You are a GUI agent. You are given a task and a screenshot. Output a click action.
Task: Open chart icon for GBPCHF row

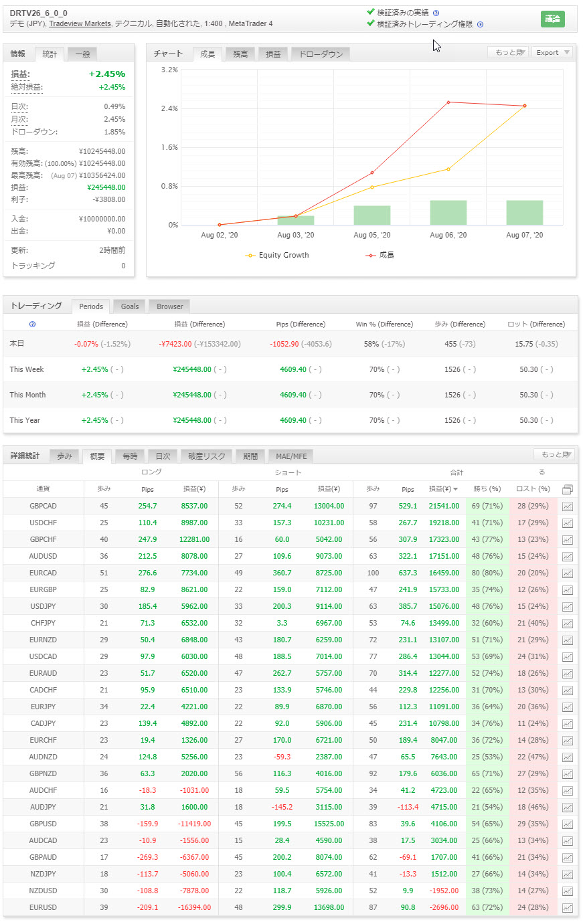pos(568,540)
